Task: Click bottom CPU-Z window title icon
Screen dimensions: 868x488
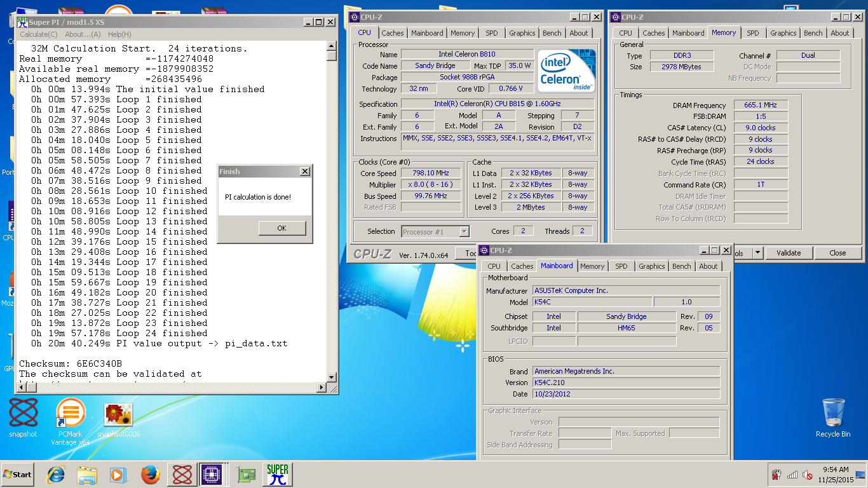Action: (484, 250)
